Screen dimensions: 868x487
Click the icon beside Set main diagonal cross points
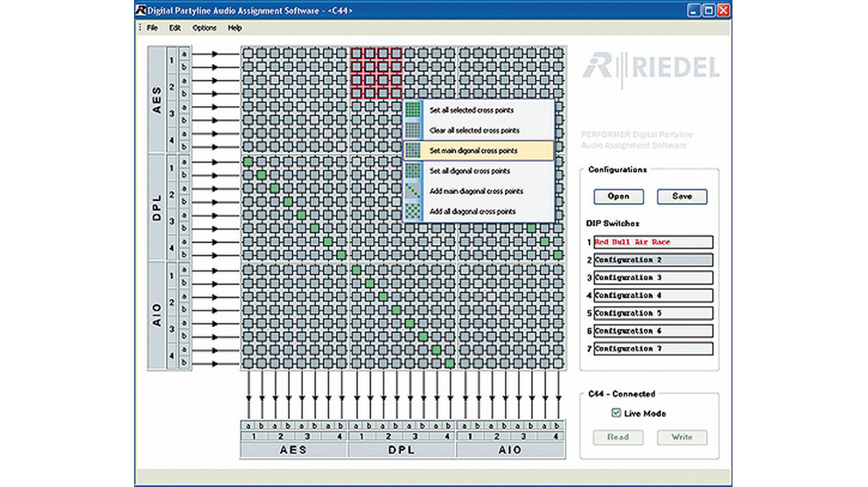pos(413,151)
